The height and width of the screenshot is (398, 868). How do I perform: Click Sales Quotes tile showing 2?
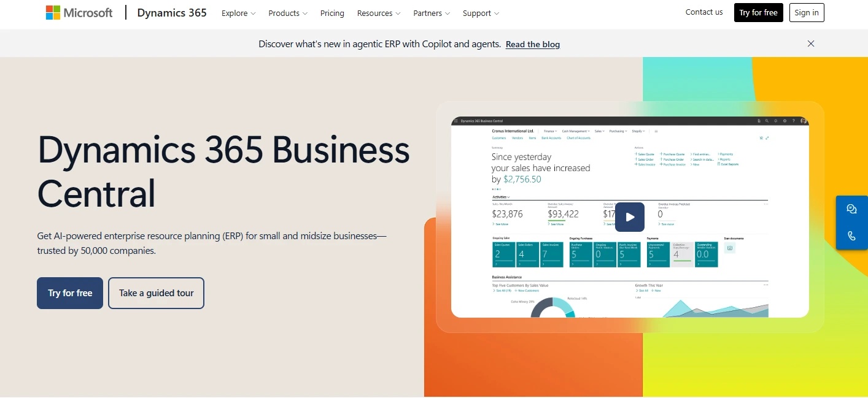click(x=504, y=254)
